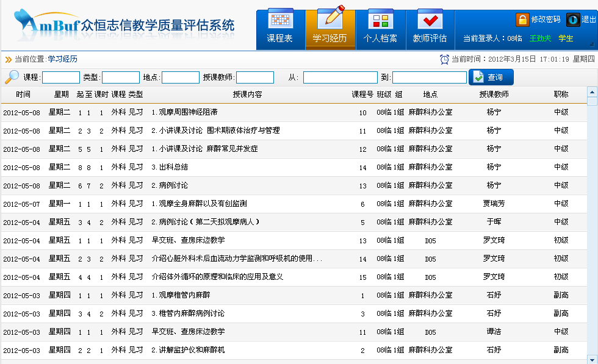Image resolution: width=598 pixels, height=364 pixels.
Task: Select the 教师评估 checkmark icon
Action: click(x=430, y=19)
